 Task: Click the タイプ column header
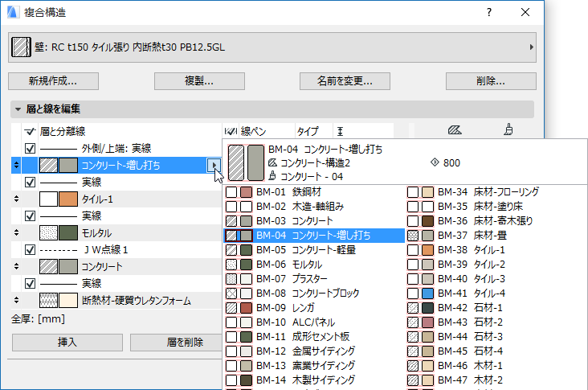pos(308,131)
